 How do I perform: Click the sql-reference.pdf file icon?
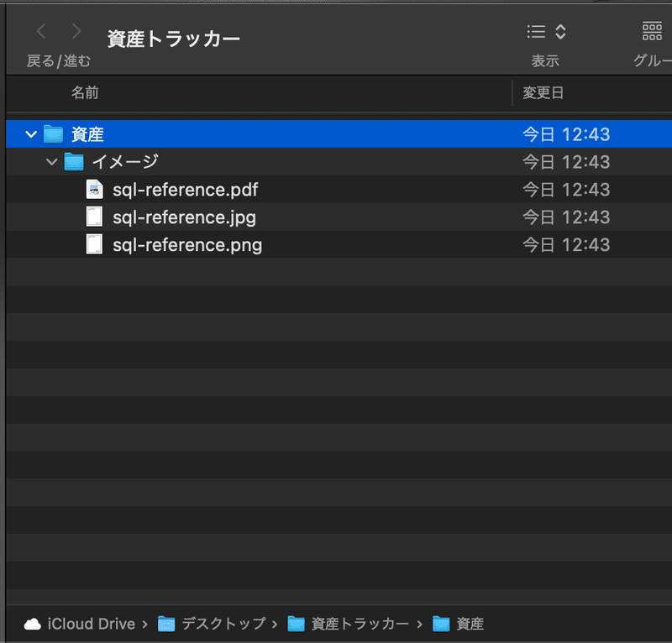94,190
